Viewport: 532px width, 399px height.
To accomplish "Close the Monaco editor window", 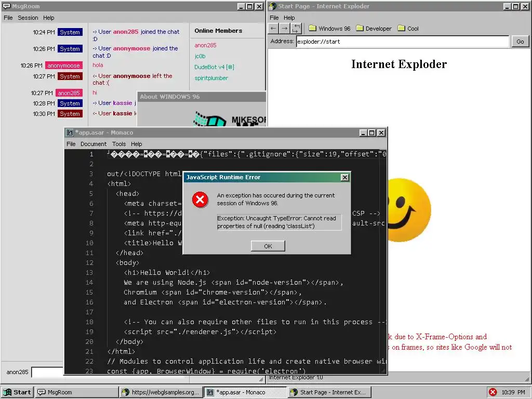I will (x=381, y=132).
